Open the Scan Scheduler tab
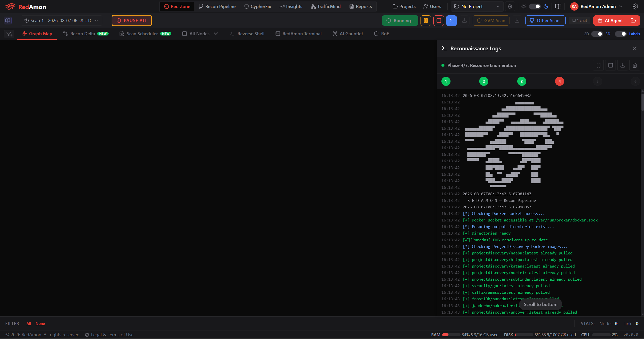Image resolution: width=644 pixels, height=339 pixels. pos(145,34)
